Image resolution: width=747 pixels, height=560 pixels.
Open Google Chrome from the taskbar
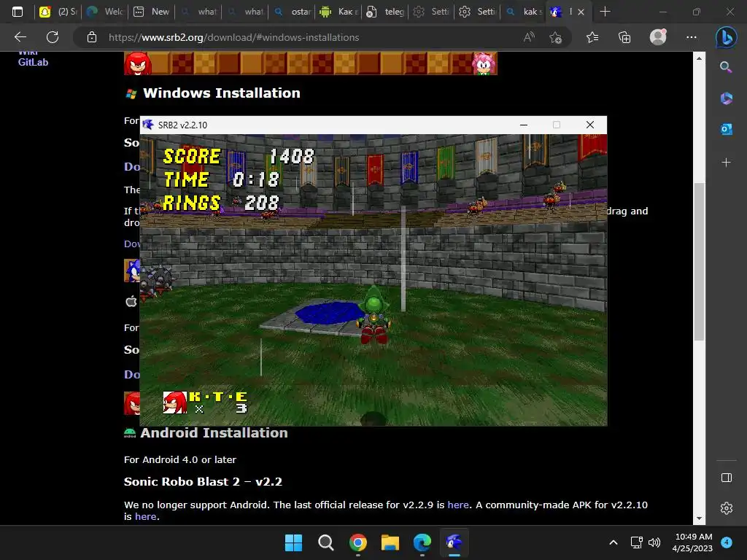[357, 542]
